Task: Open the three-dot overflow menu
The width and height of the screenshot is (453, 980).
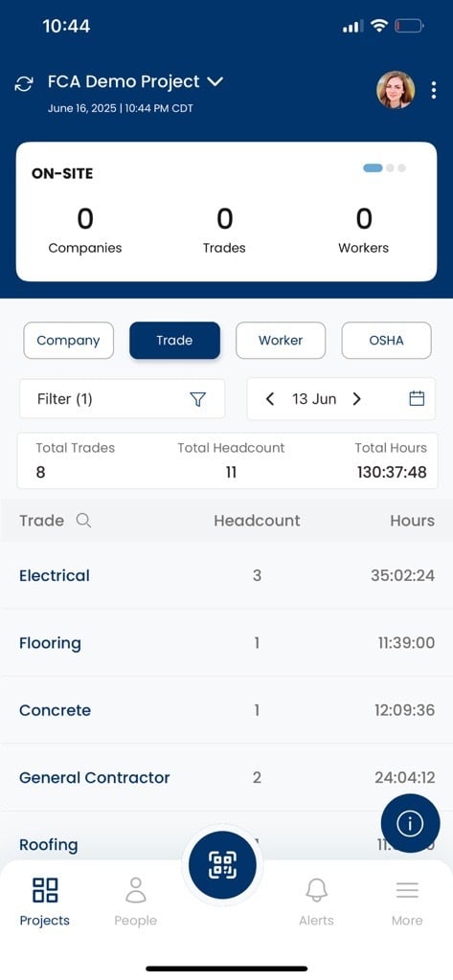Action: coord(434,90)
